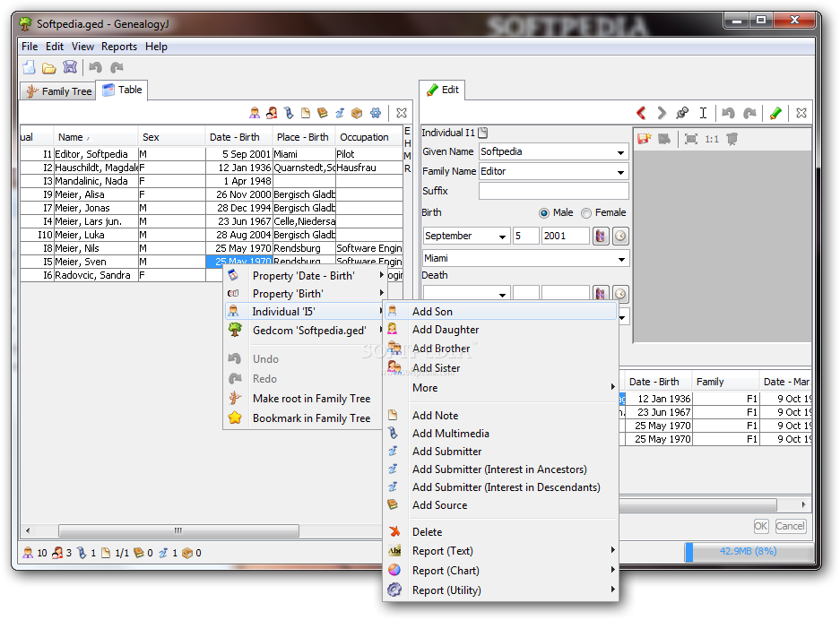This screenshot has width=840, height=620.
Task: Click the memory usage progress bar
Action: [x=748, y=552]
